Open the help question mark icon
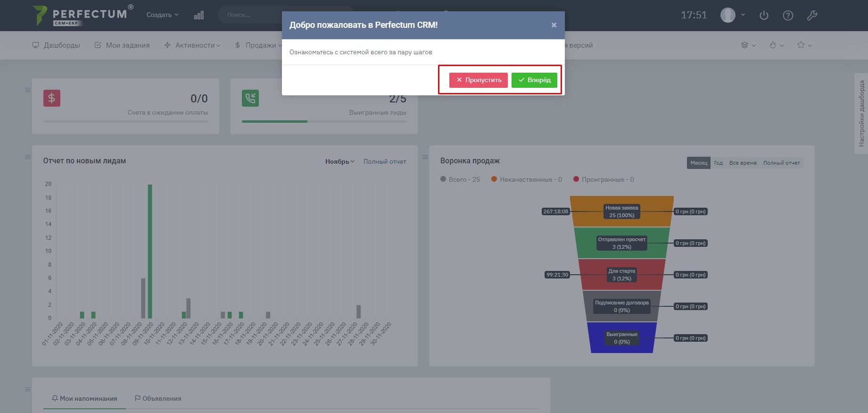The image size is (868, 413). tap(787, 16)
